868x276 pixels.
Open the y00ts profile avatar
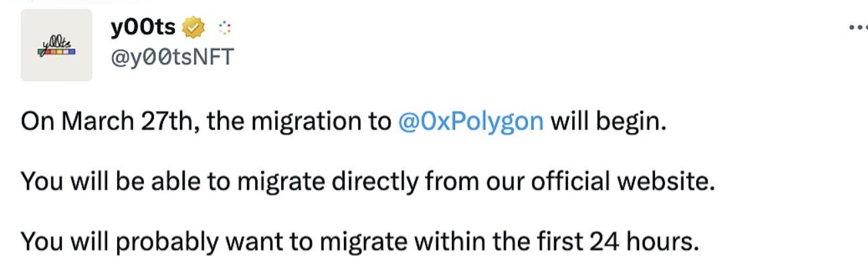click(56, 46)
